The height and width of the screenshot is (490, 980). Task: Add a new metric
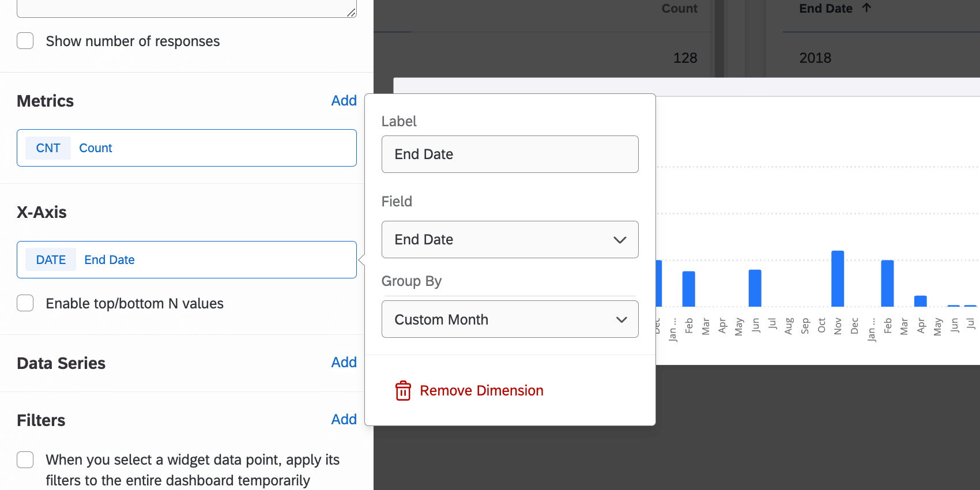tap(344, 101)
